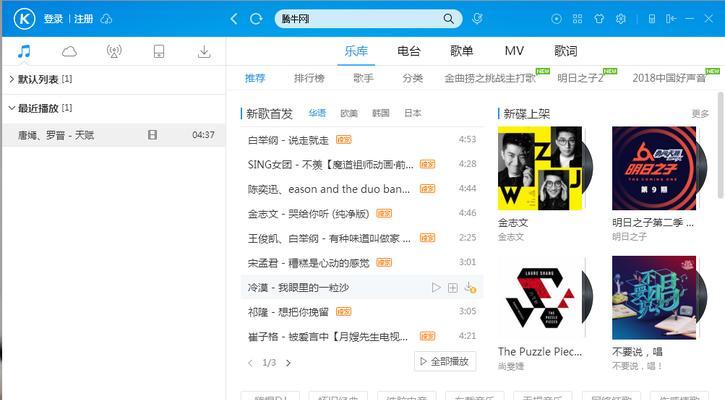Filter new songs by 欧美
This screenshot has width=725, height=400.
(349, 113)
